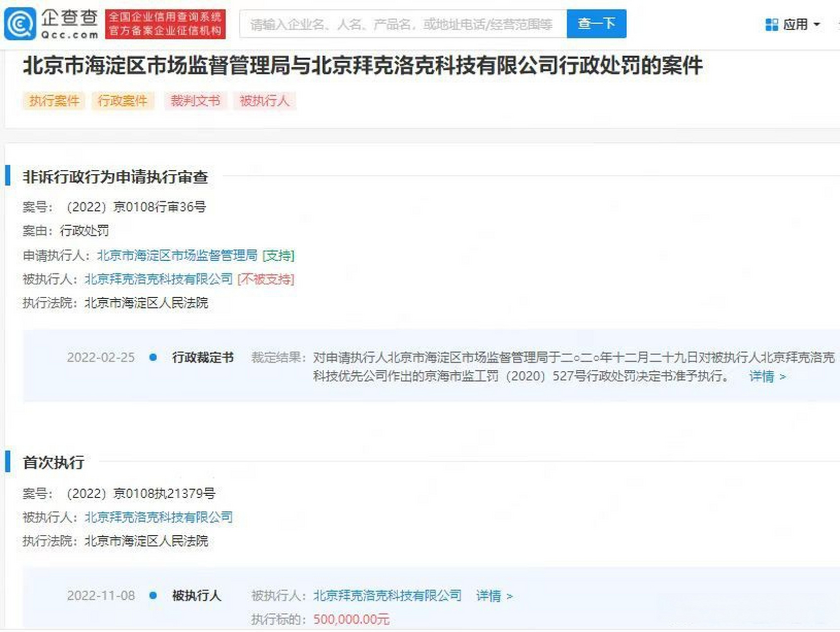The width and height of the screenshot is (840, 632).
Task: Select the 裁判文书 tag
Action: 195,101
